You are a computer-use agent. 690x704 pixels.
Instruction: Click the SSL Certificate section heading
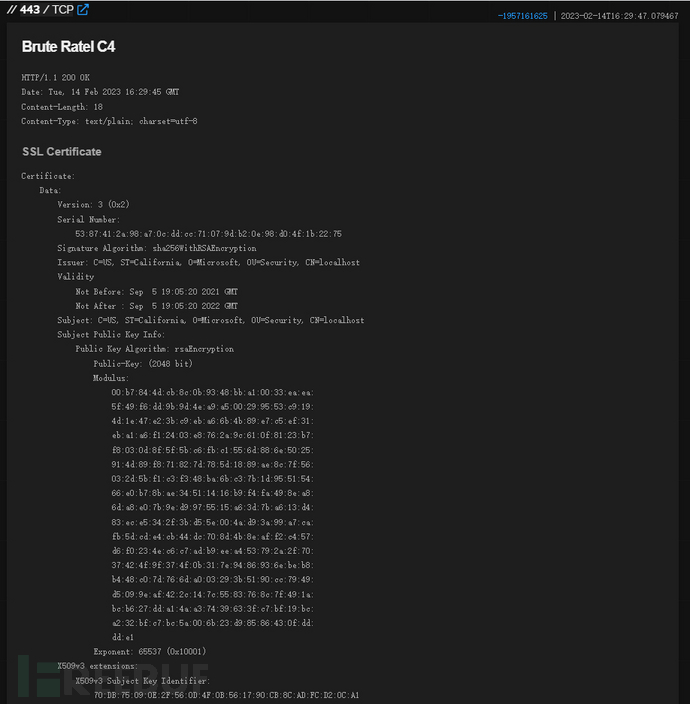[61, 152]
